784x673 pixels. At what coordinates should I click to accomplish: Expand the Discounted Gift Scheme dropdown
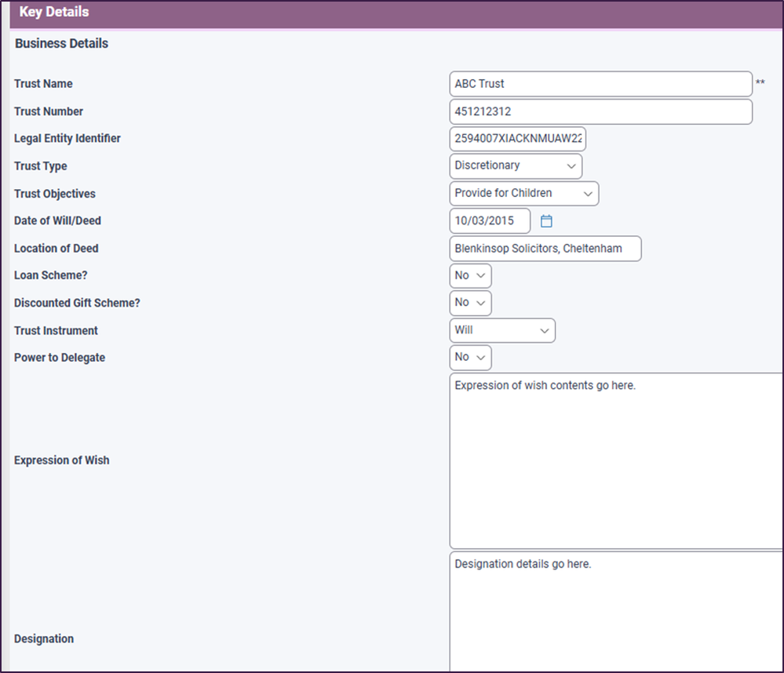coord(471,303)
